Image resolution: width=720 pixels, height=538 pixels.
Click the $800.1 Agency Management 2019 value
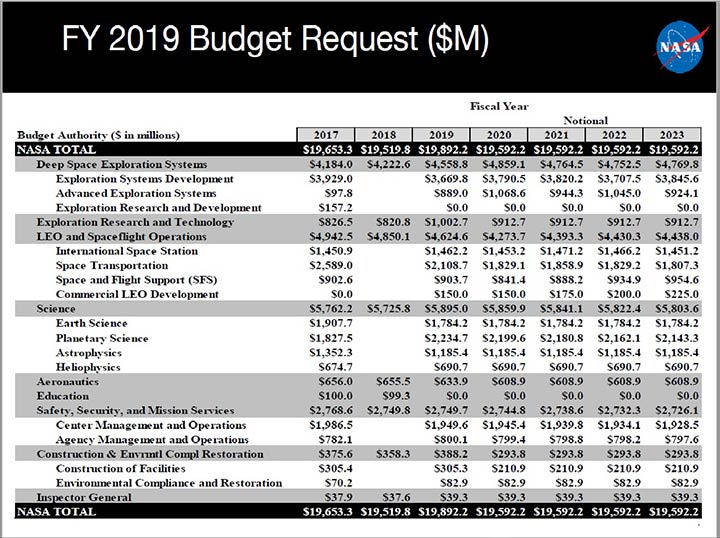451,440
